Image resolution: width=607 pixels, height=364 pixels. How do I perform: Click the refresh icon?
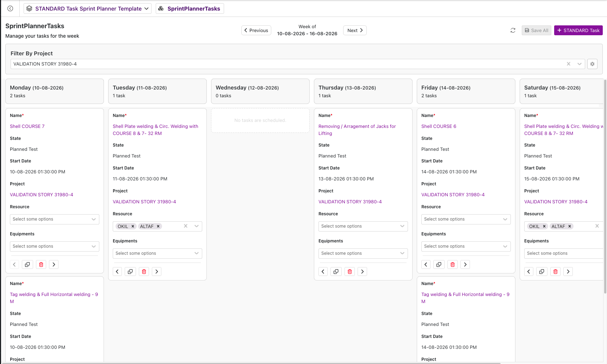tap(513, 30)
